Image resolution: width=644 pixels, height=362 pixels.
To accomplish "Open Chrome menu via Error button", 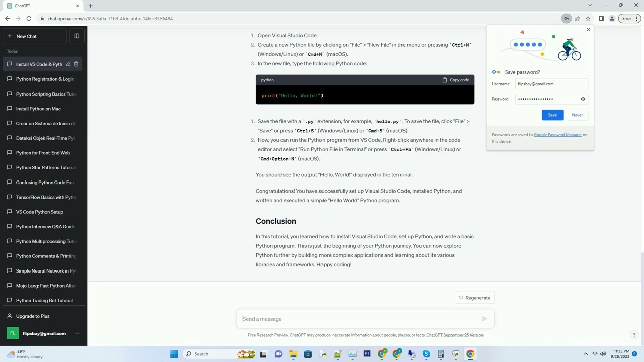I will point(629,19).
